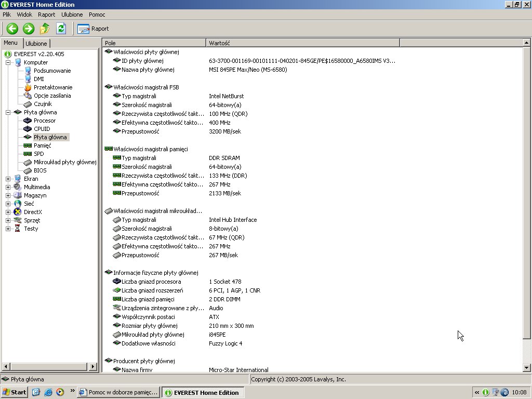This screenshot has height=399, width=532.
Task: Switch to the Menu tab
Action: coord(11,43)
